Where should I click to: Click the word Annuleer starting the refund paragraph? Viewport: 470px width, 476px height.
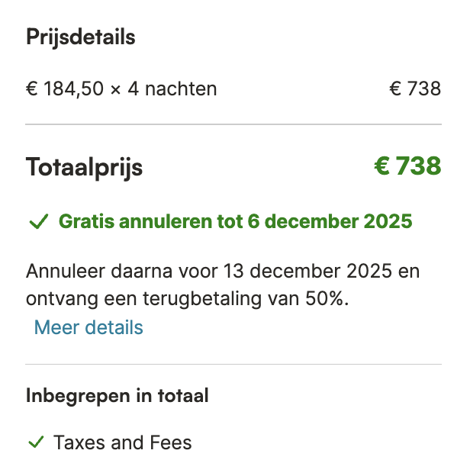pyautogui.click(x=63, y=272)
